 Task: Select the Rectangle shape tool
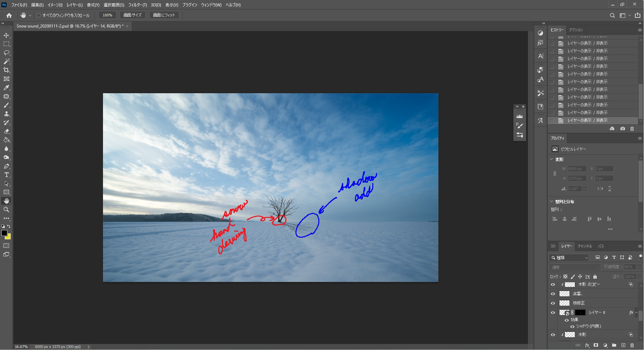(6, 192)
